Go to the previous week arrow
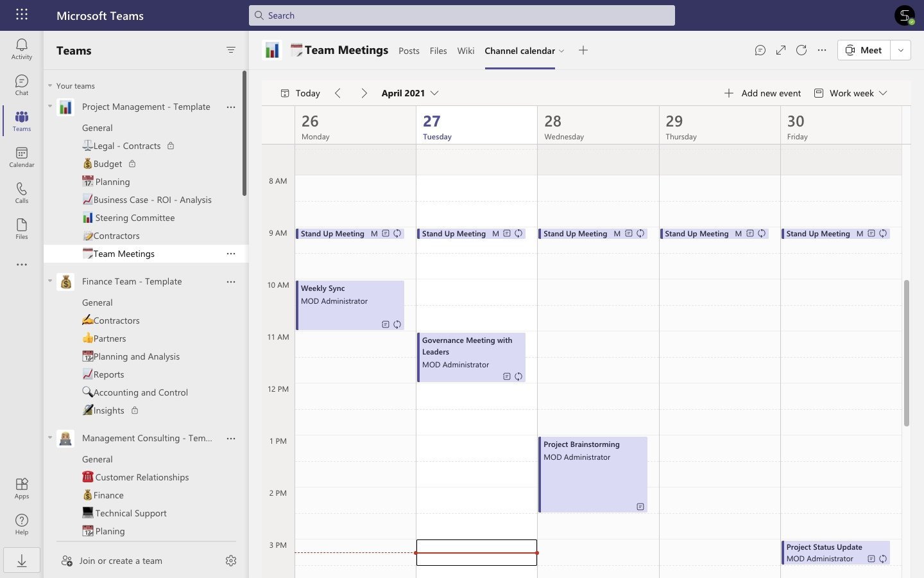The height and width of the screenshot is (578, 924). (x=338, y=93)
